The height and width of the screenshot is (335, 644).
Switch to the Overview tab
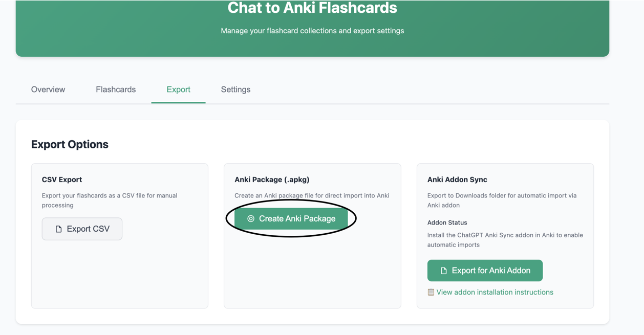(x=48, y=90)
